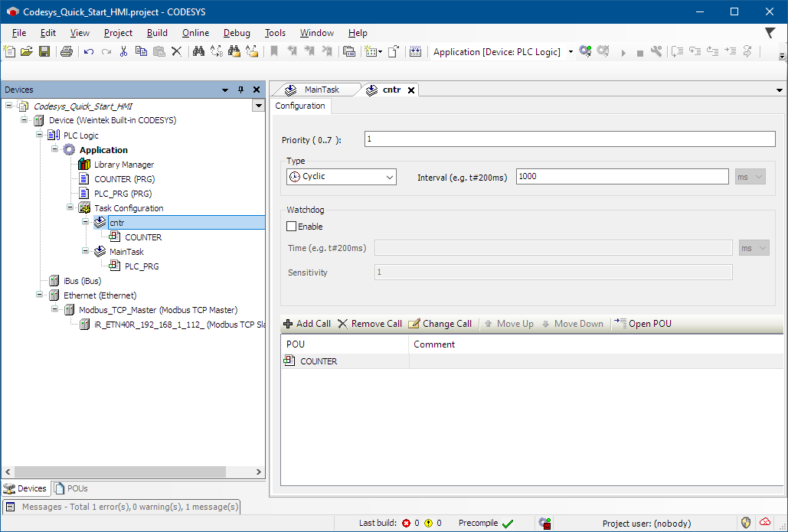
Task: Click the red security cloud status icon
Action: pyautogui.click(x=765, y=523)
